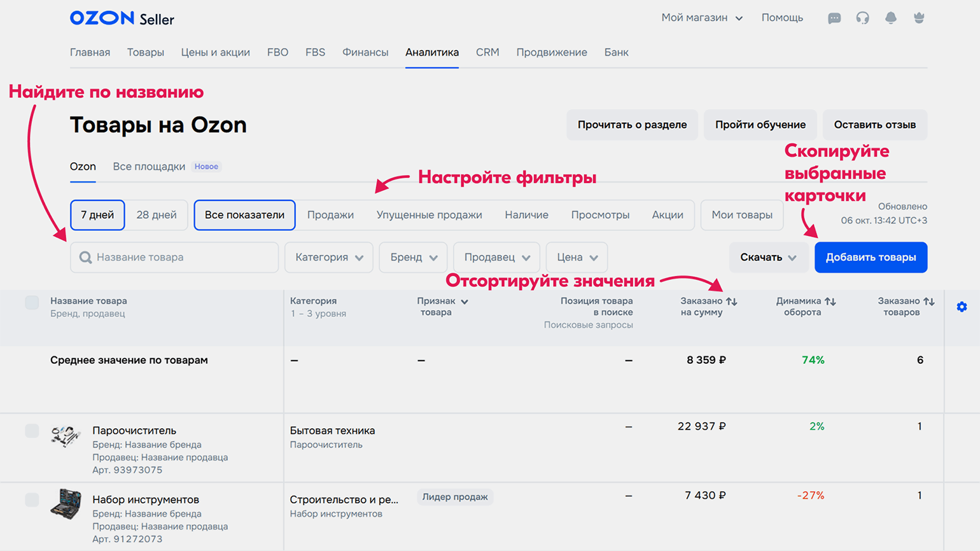Open table column settings gear

[x=962, y=307]
